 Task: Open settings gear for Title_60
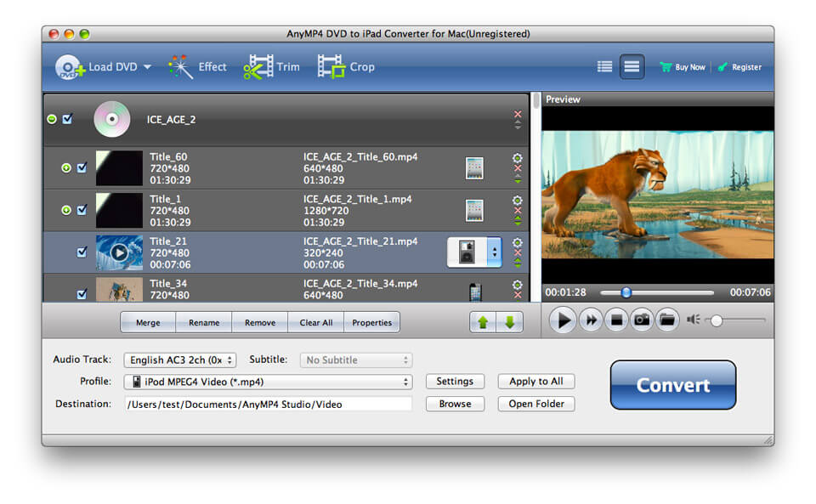[x=518, y=157]
